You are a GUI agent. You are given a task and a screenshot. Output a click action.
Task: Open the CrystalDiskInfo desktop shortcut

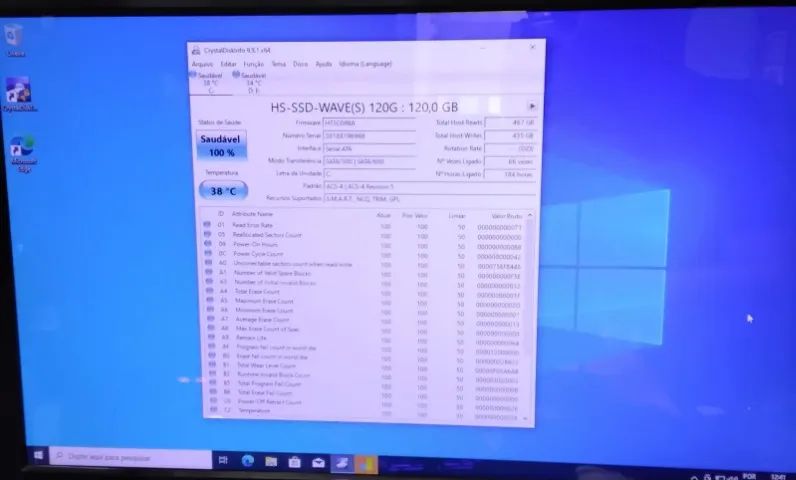point(19,94)
